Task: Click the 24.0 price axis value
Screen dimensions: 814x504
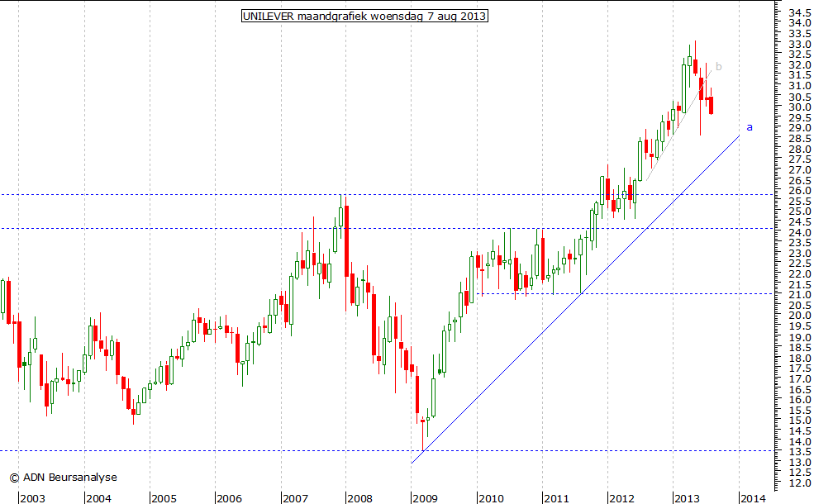Action: click(799, 232)
